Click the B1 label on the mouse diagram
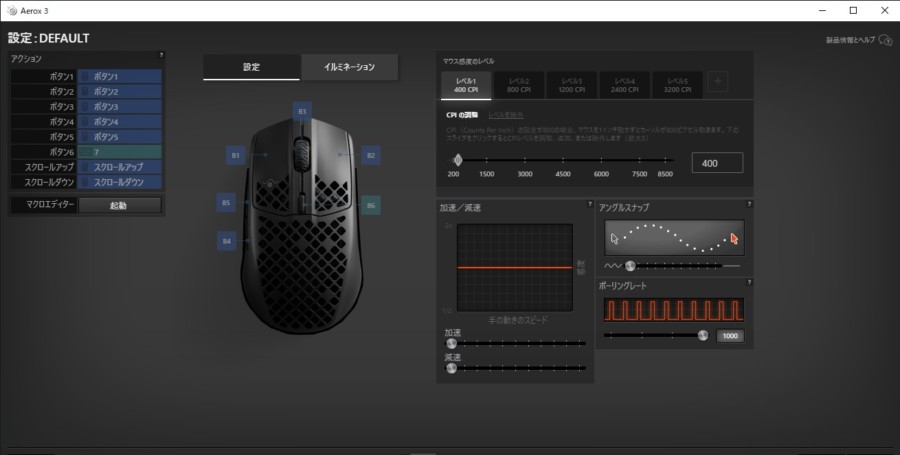This screenshot has width=900, height=455. pos(236,155)
